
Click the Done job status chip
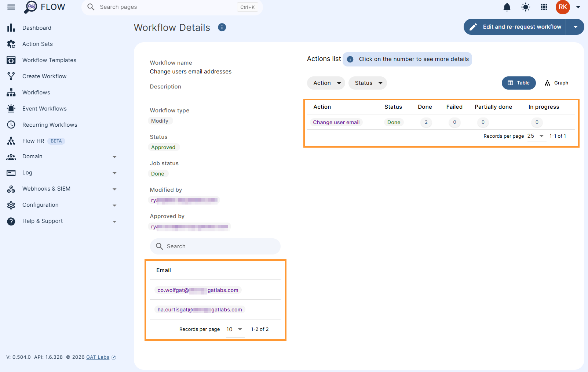pos(158,174)
